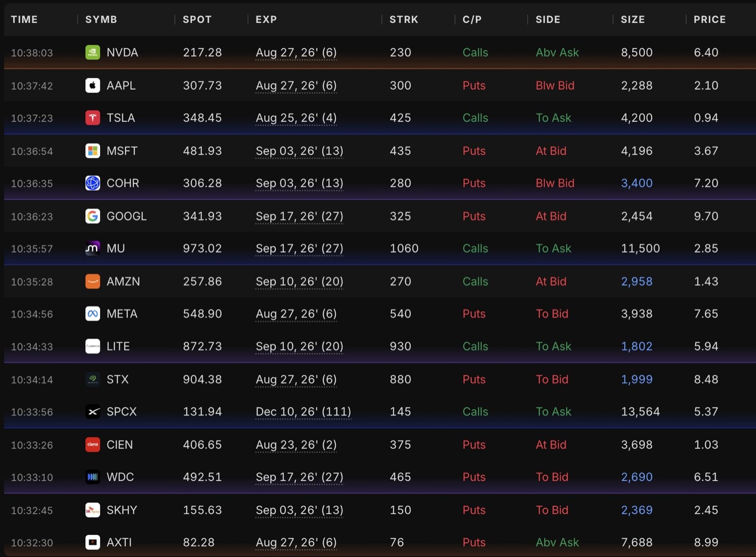756x557 pixels.
Task: Click the AMZN Amazon logo icon
Action: (x=92, y=282)
